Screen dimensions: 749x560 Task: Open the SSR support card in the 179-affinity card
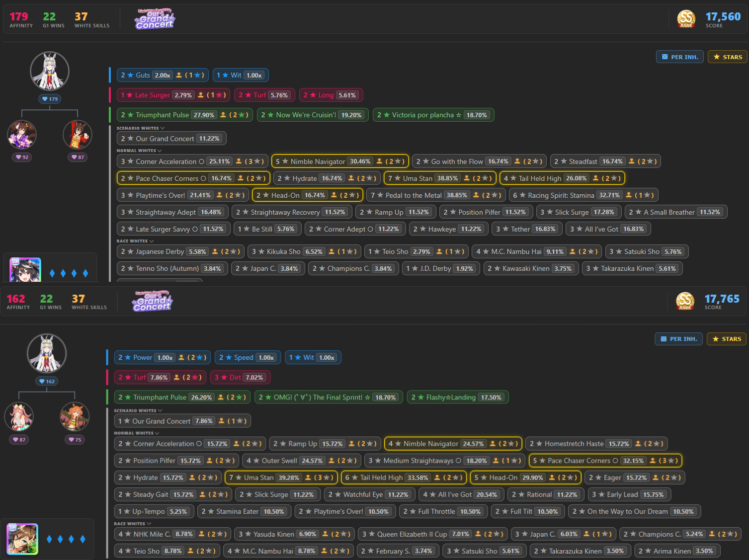pos(25,269)
